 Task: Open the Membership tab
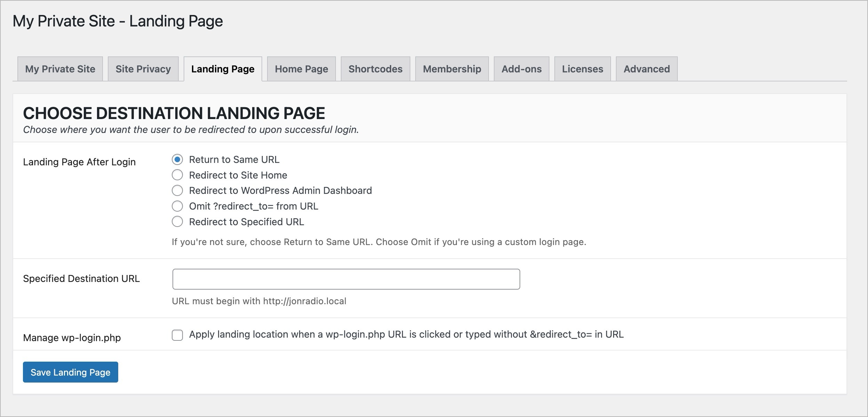pos(451,69)
